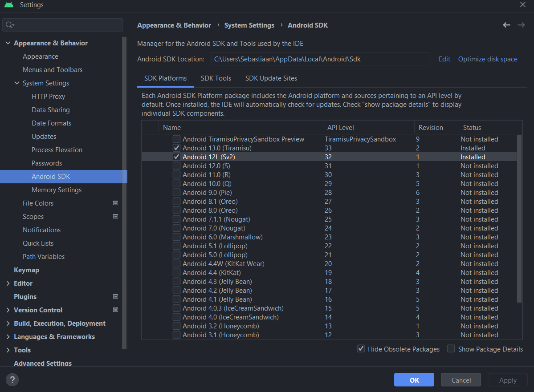Enable the Show Package Details checkbox
Image resolution: width=534 pixels, height=392 pixels.
pos(451,349)
